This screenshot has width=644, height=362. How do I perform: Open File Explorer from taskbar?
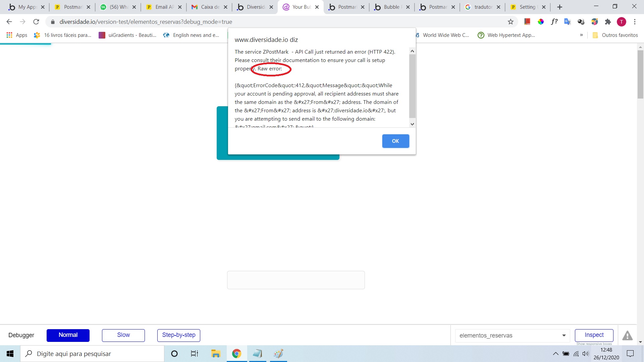(215, 354)
